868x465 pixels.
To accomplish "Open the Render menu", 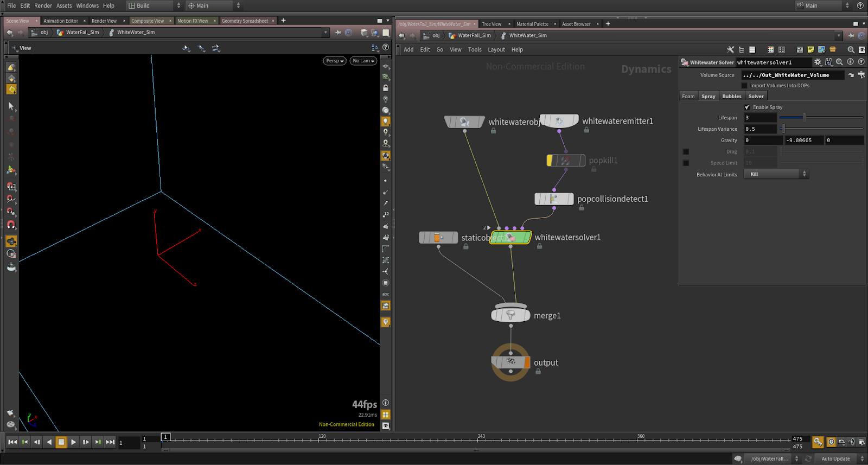I will click(43, 5).
